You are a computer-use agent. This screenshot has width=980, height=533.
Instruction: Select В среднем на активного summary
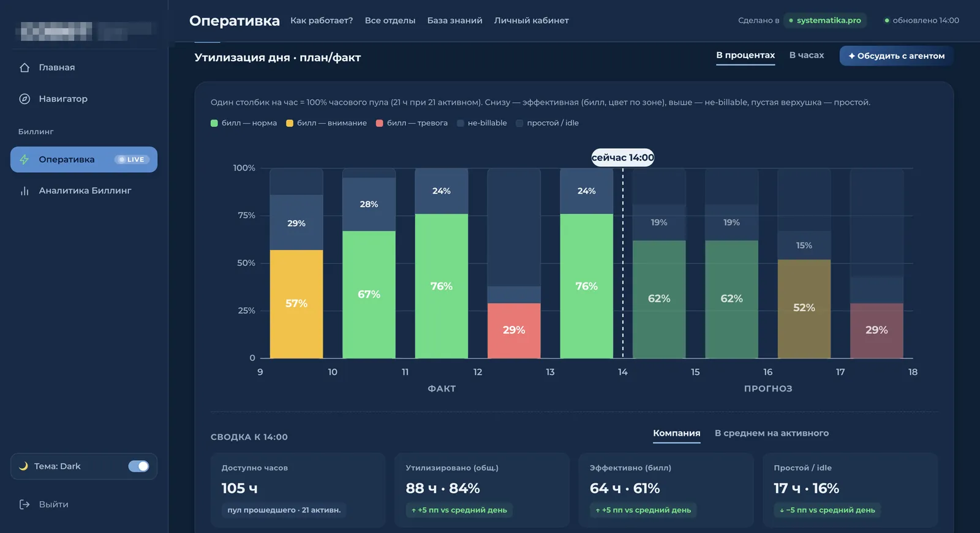771,433
